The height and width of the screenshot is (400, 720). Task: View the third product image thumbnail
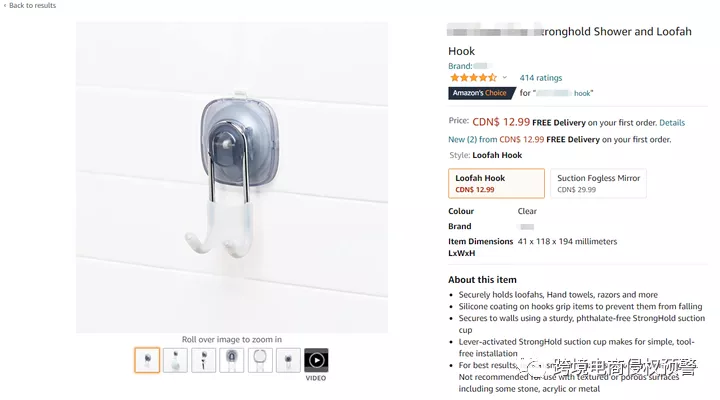(x=203, y=360)
